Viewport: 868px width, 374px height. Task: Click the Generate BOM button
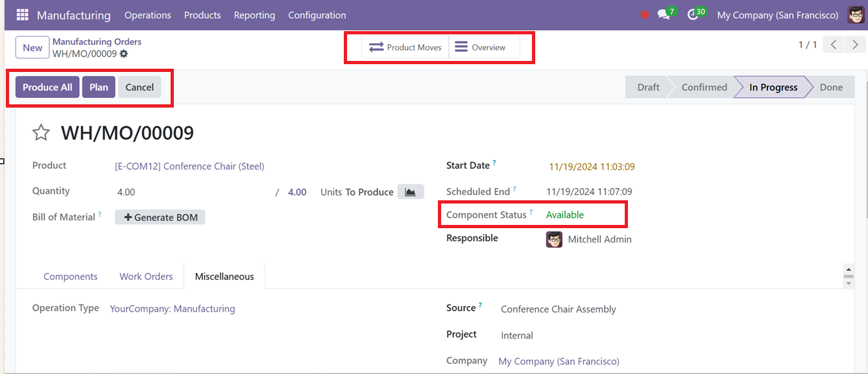click(160, 217)
